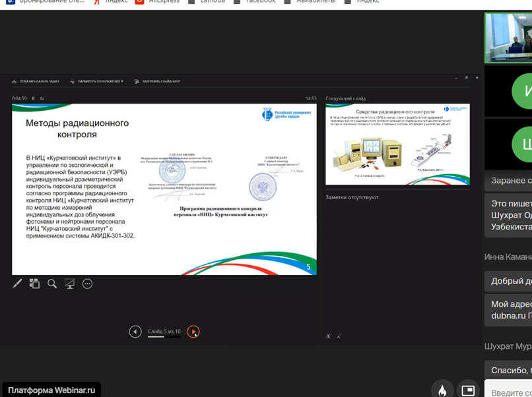Restore the presenter view window size
532x397 pixels.
pos(467,78)
